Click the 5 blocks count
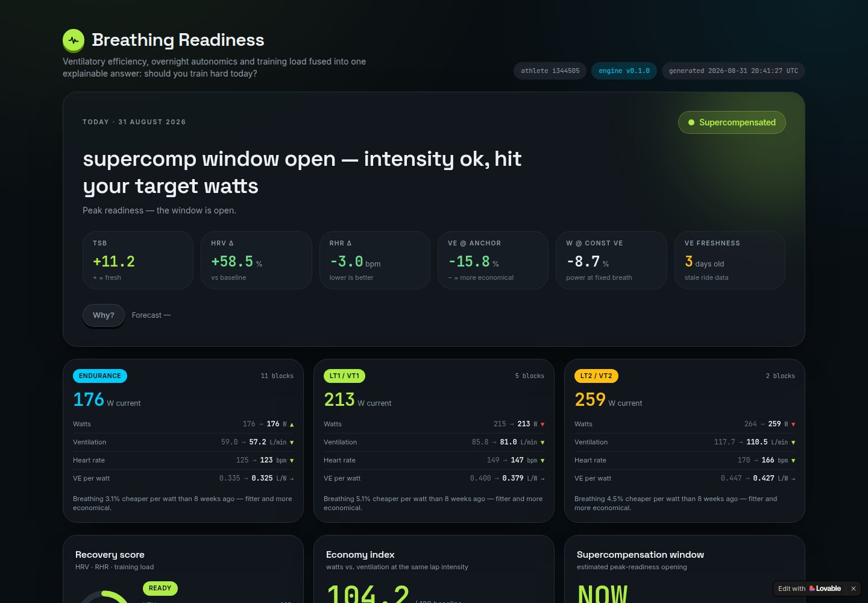The width and height of the screenshot is (868, 603). click(530, 376)
